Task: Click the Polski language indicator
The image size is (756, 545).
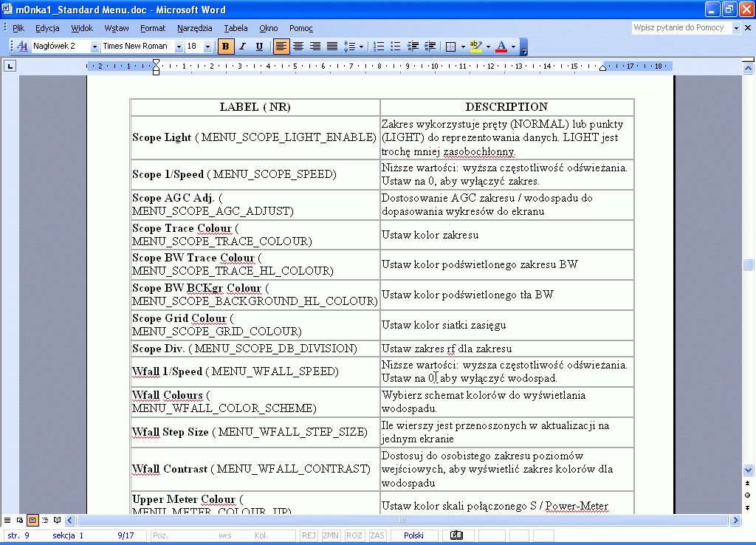Action: coord(413,535)
